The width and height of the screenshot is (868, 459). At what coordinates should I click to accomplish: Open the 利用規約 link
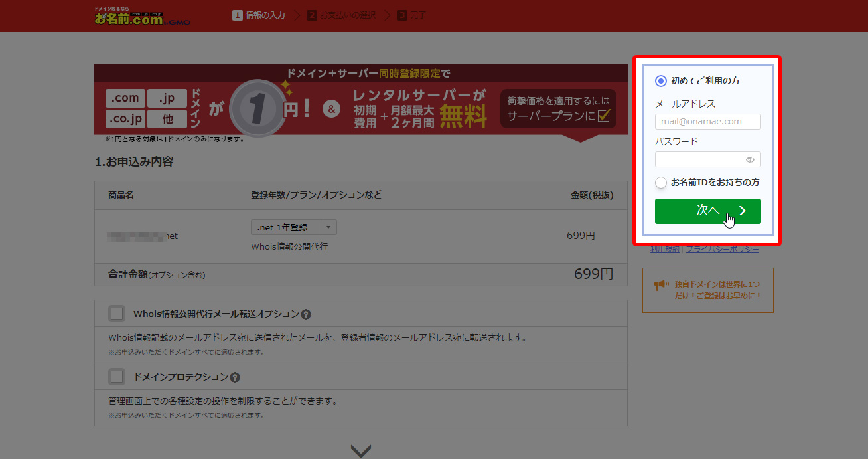[x=664, y=249]
